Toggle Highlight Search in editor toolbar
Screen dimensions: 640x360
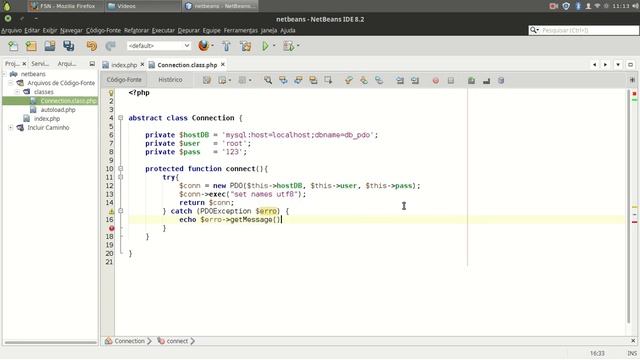point(313,80)
